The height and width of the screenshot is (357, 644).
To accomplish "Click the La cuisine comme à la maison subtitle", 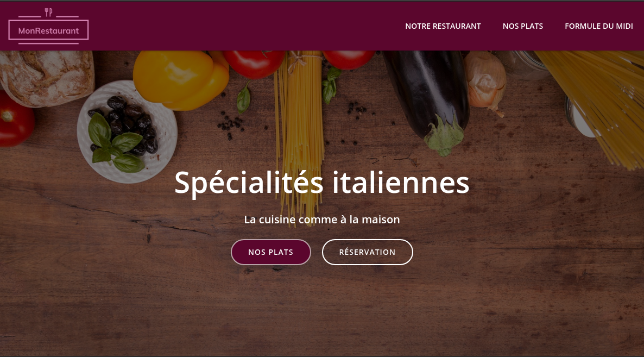I will pos(321,220).
